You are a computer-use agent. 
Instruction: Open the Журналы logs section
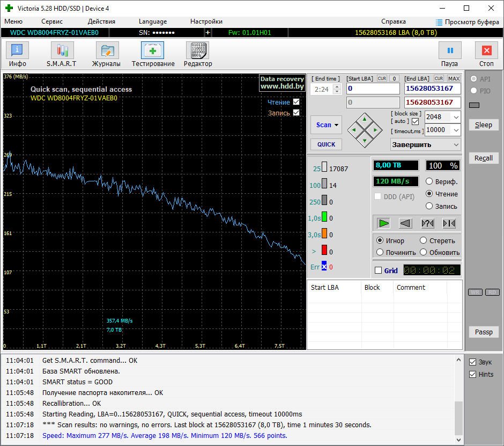click(x=107, y=51)
